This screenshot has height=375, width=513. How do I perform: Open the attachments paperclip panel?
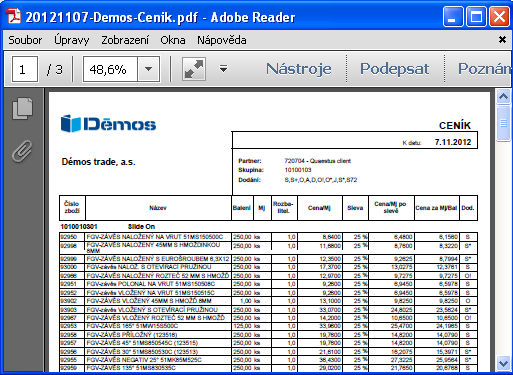coord(22,151)
